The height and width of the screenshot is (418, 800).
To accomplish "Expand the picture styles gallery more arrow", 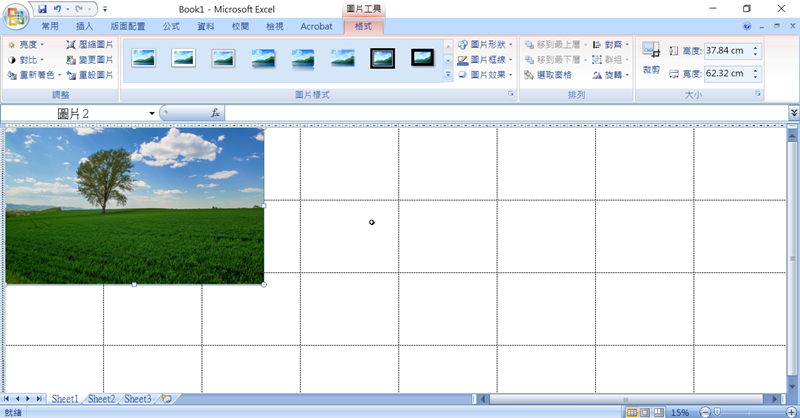I will point(448,75).
